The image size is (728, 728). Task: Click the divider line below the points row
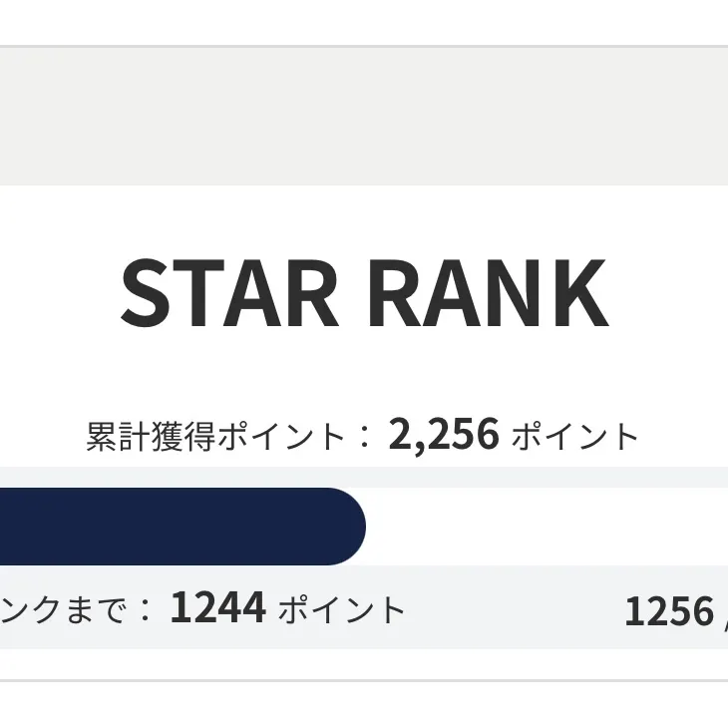pos(364,680)
